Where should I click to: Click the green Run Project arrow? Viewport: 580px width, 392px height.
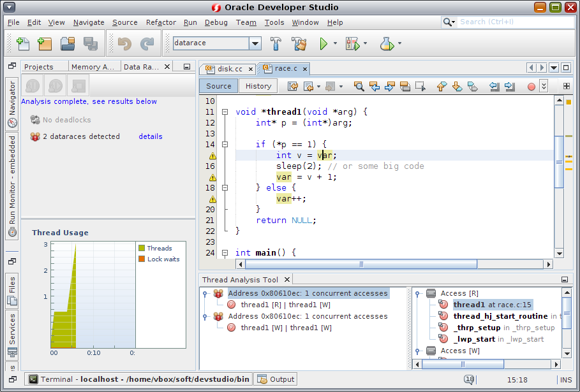323,43
